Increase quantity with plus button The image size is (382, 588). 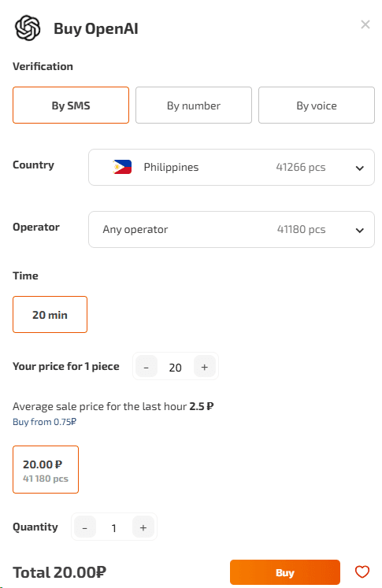(x=143, y=527)
